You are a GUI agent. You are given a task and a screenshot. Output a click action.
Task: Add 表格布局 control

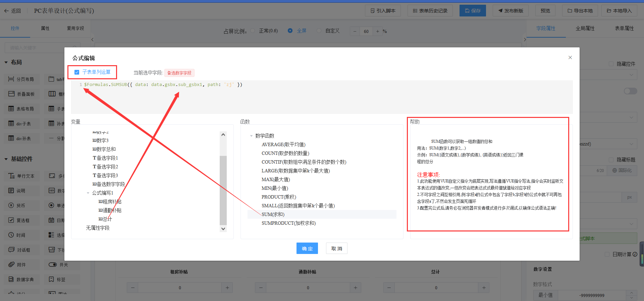click(x=22, y=109)
